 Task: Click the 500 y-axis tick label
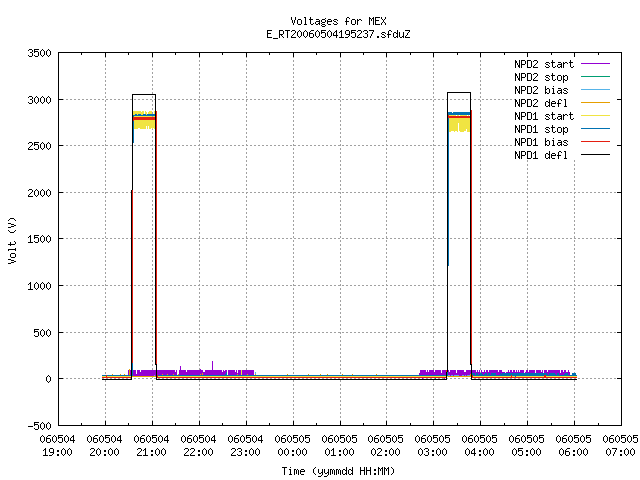[42, 333]
